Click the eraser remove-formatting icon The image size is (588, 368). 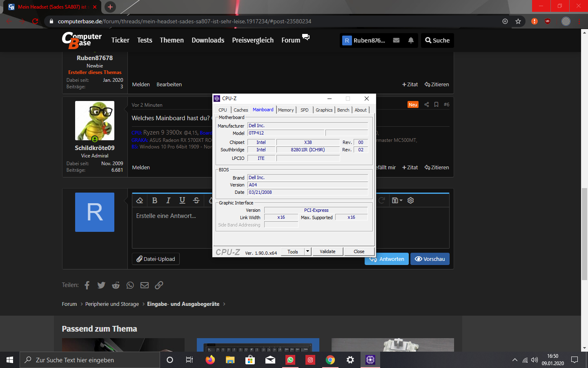140,200
